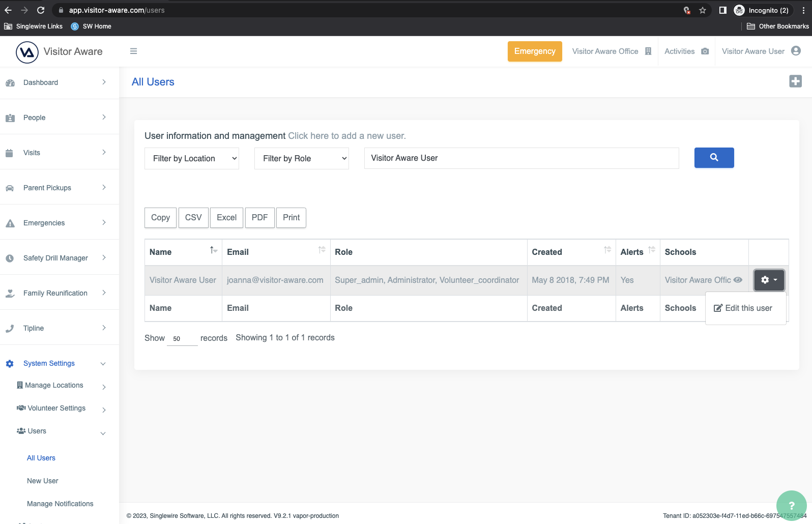This screenshot has height=524, width=812.
Task: Click the camera icon next to Activities
Action: (705, 51)
